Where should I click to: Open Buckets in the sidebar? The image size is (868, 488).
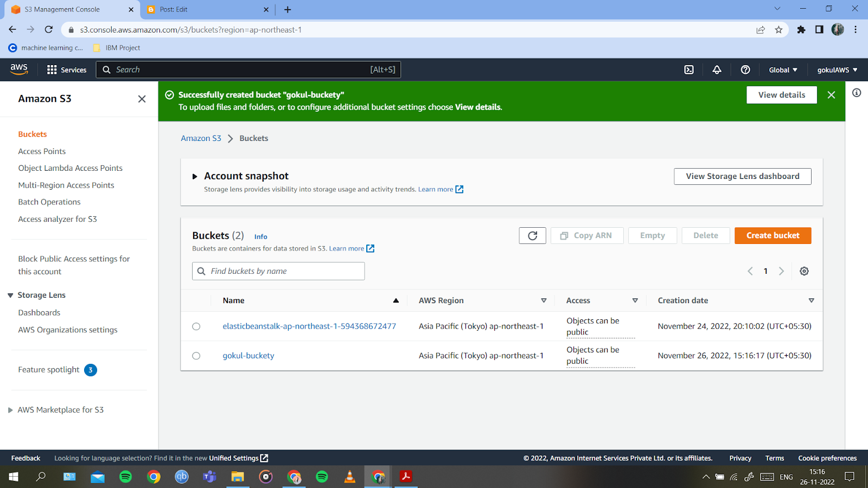33,134
